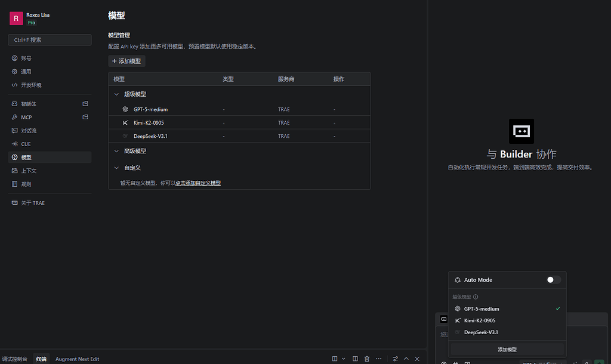Open the dropdown arrow beside split terminal
The height and width of the screenshot is (364, 611).
pyautogui.click(x=343, y=359)
